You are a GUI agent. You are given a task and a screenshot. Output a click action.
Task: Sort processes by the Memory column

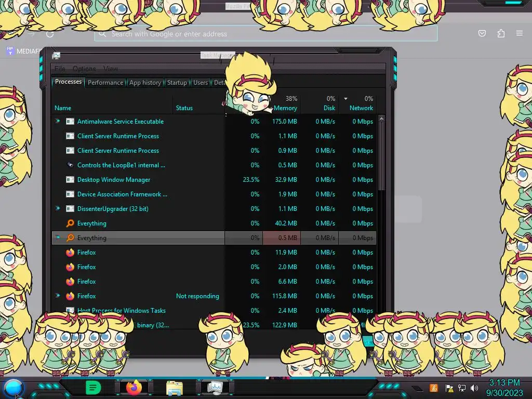tap(285, 108)
